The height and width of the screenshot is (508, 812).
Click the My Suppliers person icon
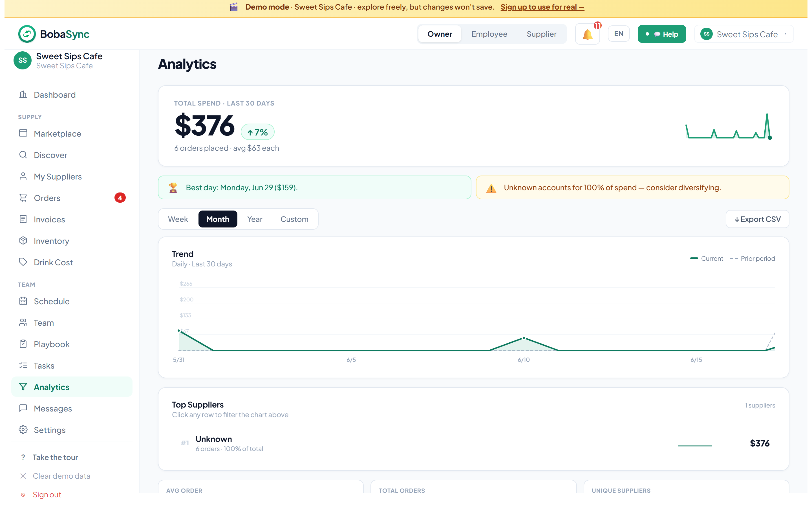23,176
